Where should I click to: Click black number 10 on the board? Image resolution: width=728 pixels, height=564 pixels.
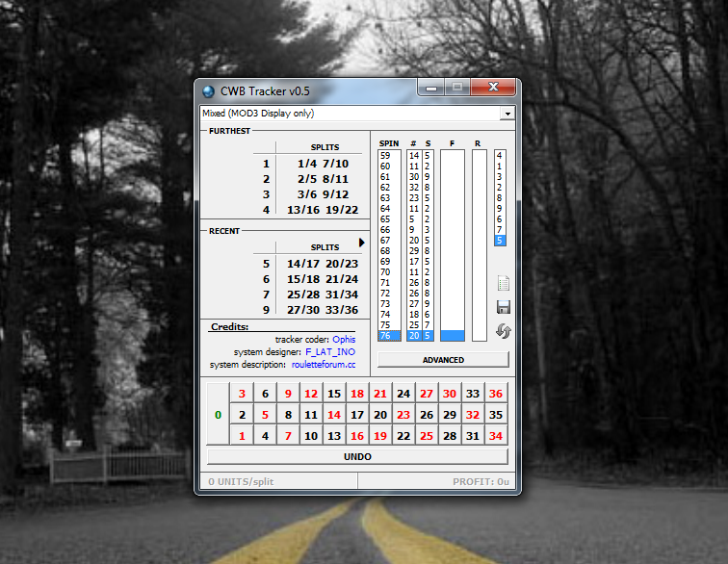tap(311, 436)
